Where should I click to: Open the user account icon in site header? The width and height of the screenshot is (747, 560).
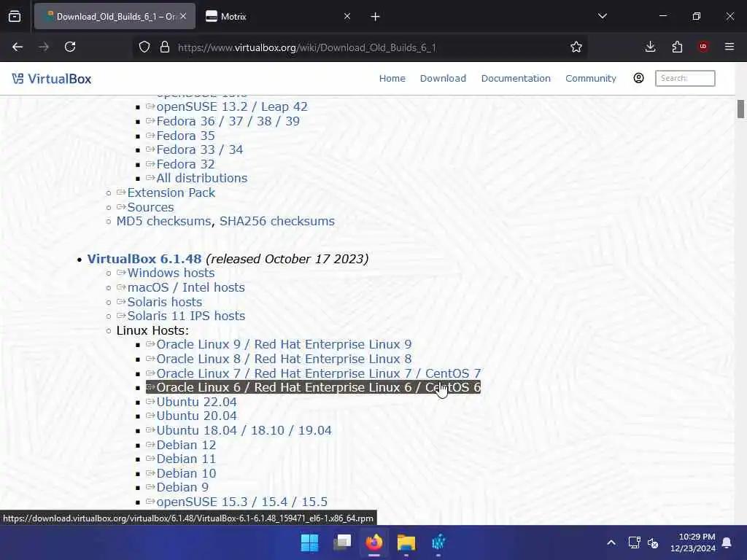(638, 78)
